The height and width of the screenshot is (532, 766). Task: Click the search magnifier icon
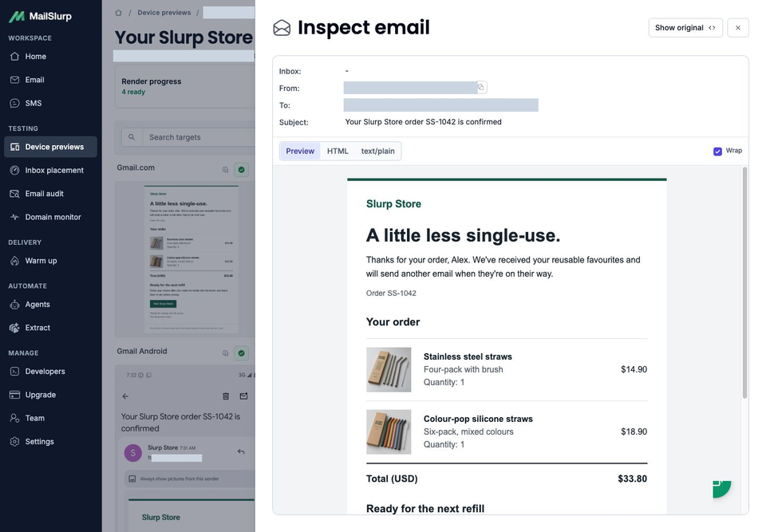pos(132,137)
